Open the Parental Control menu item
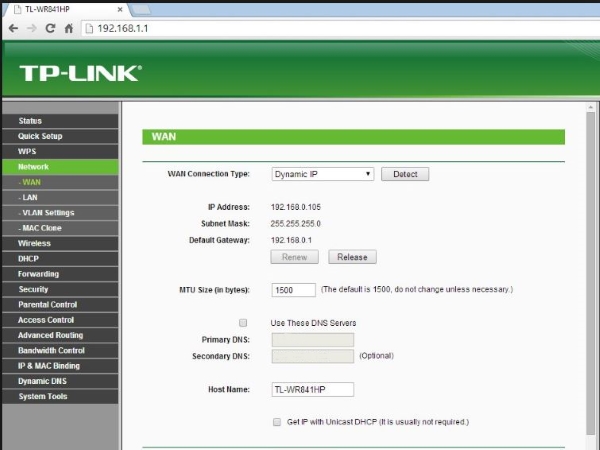The width and height of the screenshot is (600, 450). click(x=60, y=305)
